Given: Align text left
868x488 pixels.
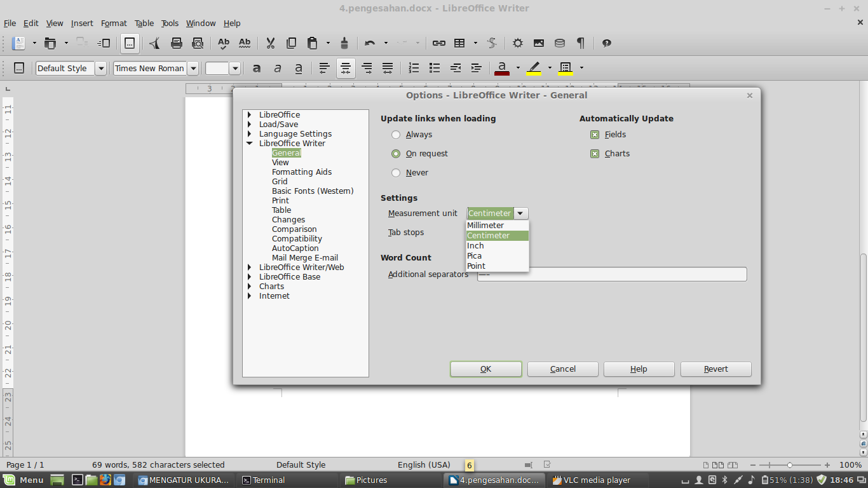Looking at the screenshot, I should point(325,68).
